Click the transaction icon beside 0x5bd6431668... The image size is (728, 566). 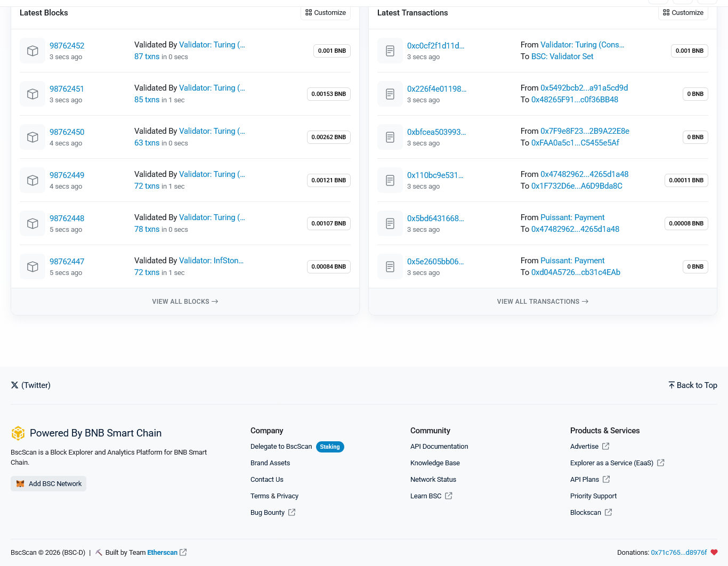click(390, 223)
